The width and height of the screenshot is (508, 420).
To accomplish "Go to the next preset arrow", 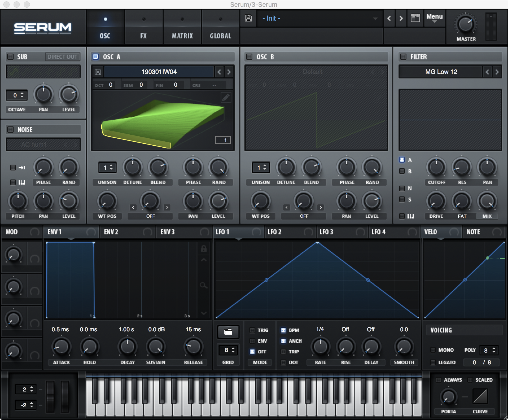I will 401,18.
